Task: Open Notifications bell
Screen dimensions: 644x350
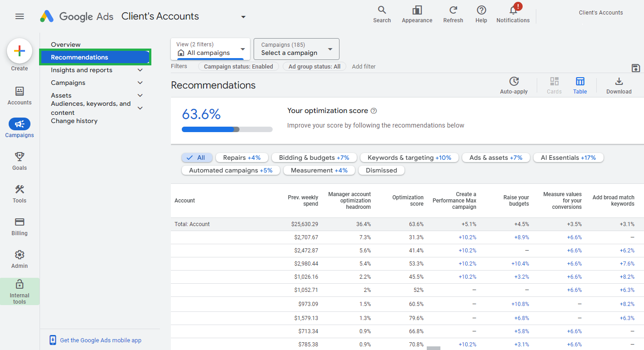Action: coord(513,15)
